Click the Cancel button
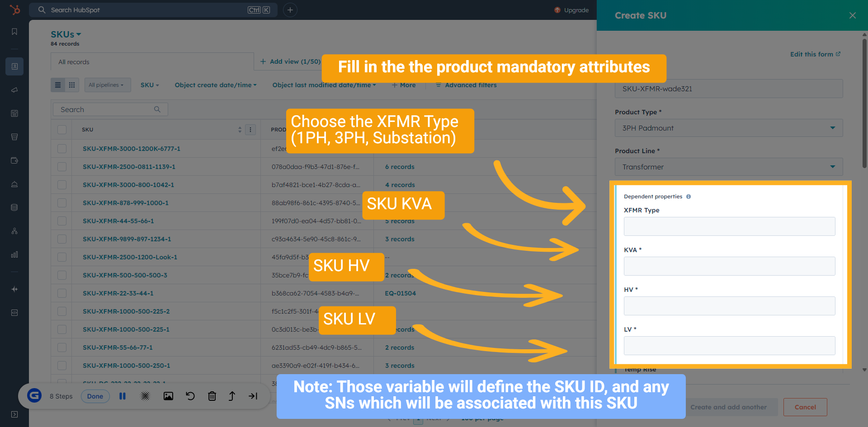Image resolution: width=868 pixels, height=427 pixels. tap(805, 407)
